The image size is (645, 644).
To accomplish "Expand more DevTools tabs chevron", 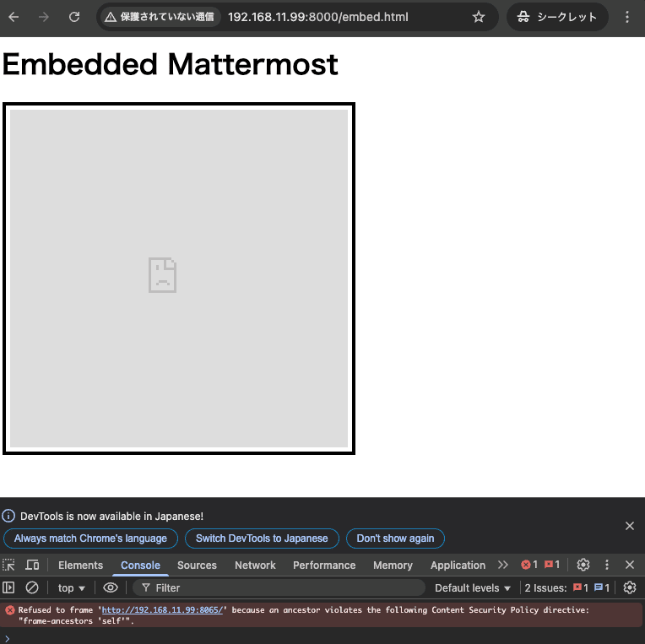I will 502,565.
